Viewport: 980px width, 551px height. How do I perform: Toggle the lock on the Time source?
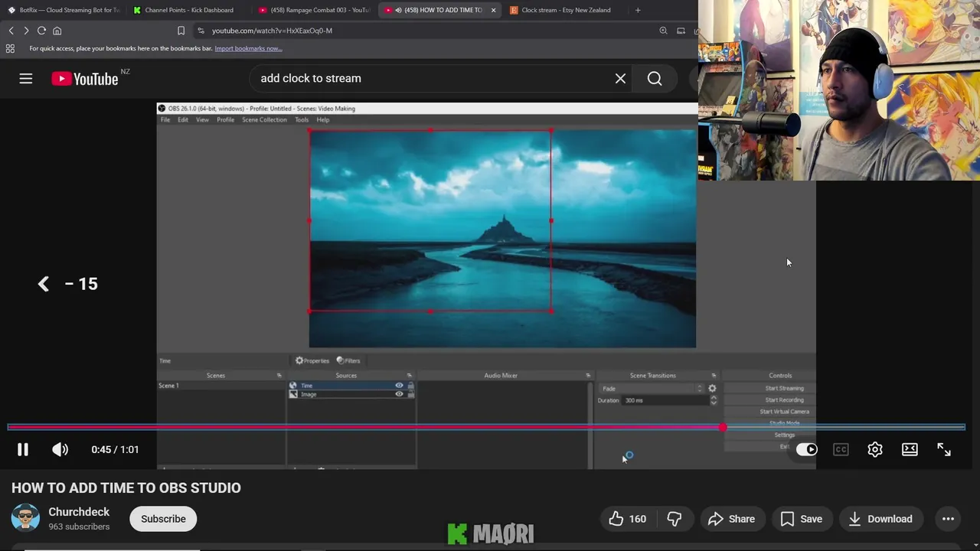(410, 386)
